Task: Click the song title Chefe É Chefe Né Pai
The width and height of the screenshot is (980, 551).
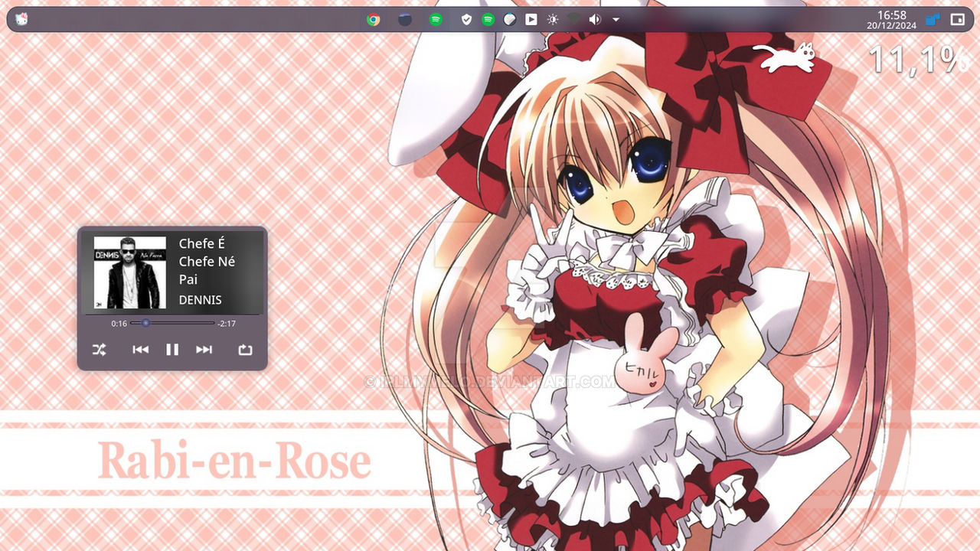Action: click(x=207, y=262)
